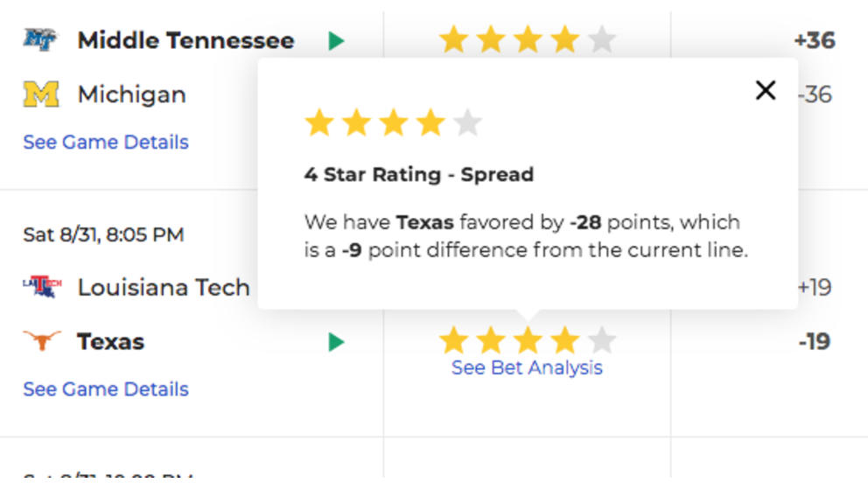Click green arrow next to Texas
The height and width of the screenshot is (490, 868).
[x=336, y=342]
